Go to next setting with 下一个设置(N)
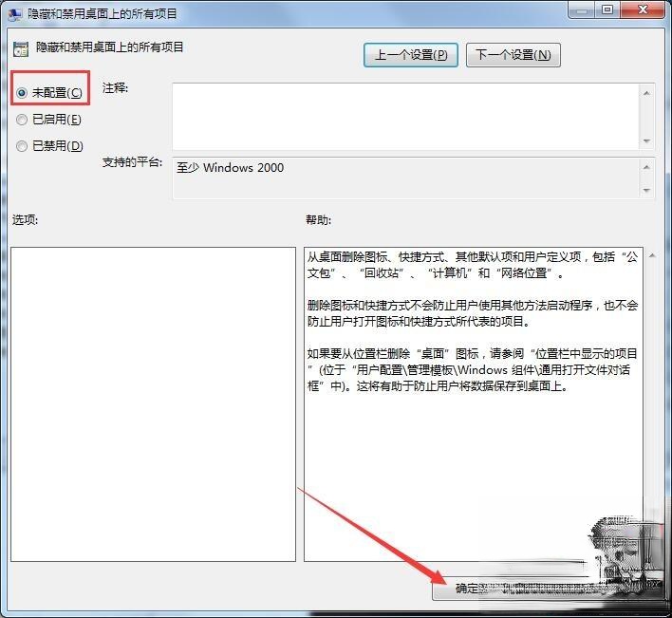This screenshot has height=618, width=672. pos(513,55)
